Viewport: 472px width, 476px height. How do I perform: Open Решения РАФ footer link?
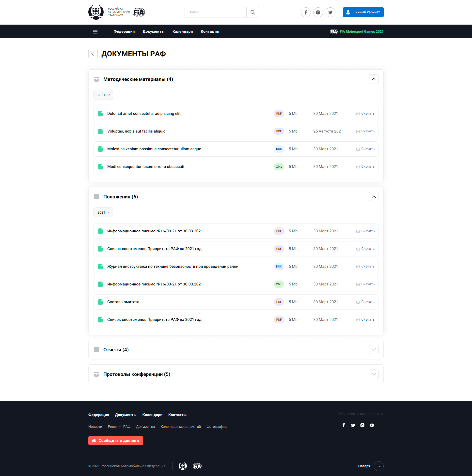(x=119, y=427)
